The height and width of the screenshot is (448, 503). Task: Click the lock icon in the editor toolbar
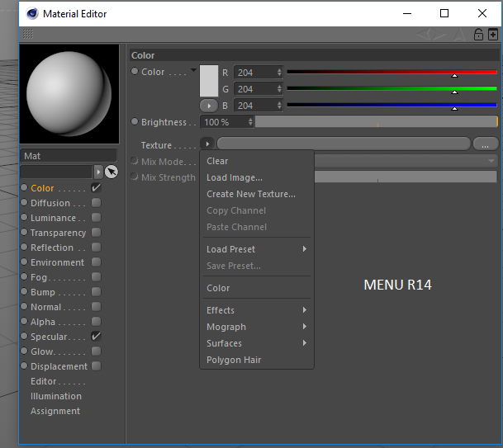478,35
